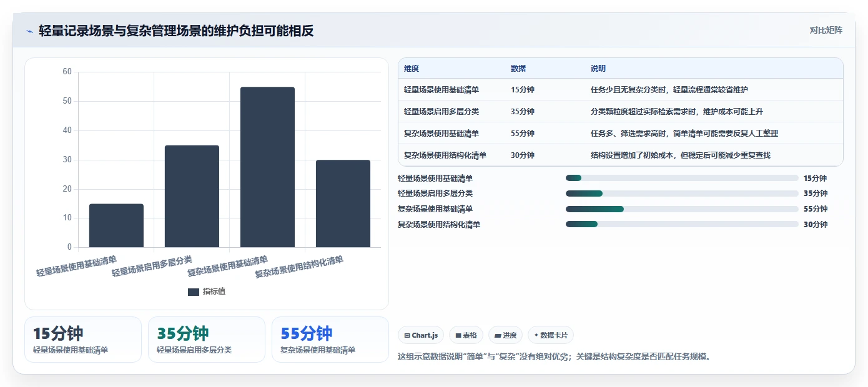
Task: Click the x-axis label 复杂场景使用结构化清单
Action: (300, 267)
